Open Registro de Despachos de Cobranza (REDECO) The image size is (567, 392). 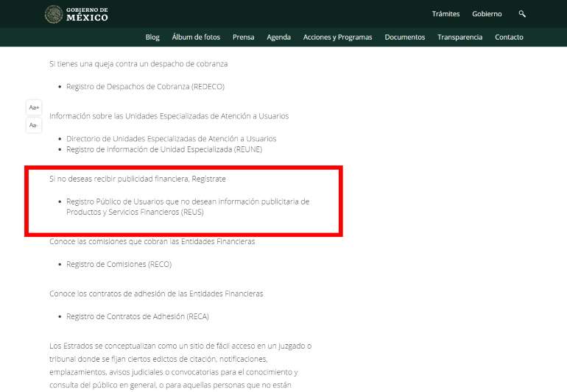(x=145, y=86)
